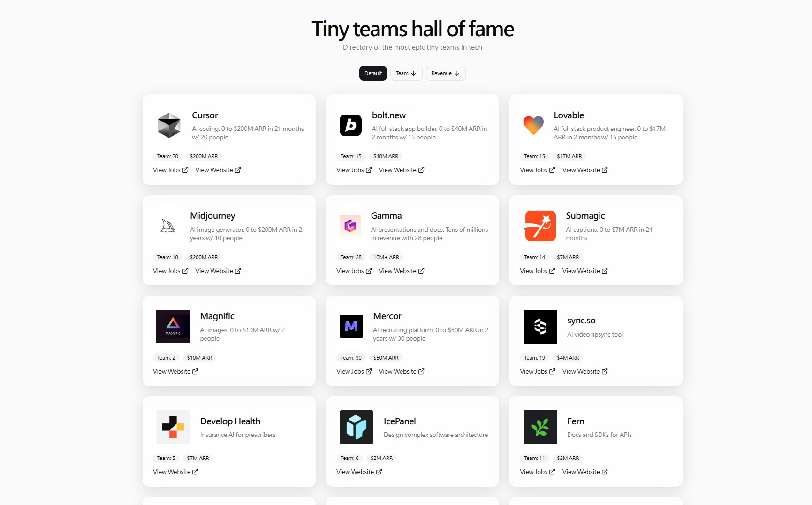Click the Team: 20 tag on Cursor
Viewport: 812px width, 505px height.
(x=167, y=156)
